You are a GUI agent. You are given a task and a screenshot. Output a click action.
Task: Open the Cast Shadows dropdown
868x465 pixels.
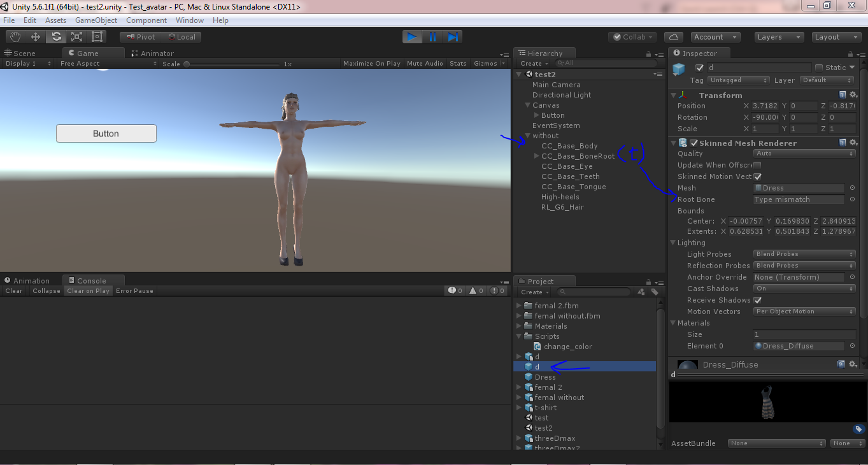(x=804, y=289)
